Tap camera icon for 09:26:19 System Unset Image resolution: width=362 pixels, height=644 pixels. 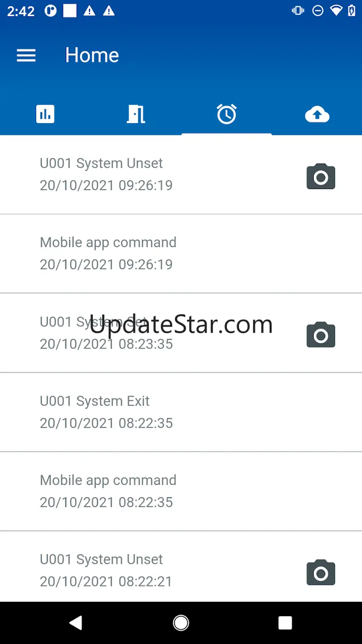[321, 177]
